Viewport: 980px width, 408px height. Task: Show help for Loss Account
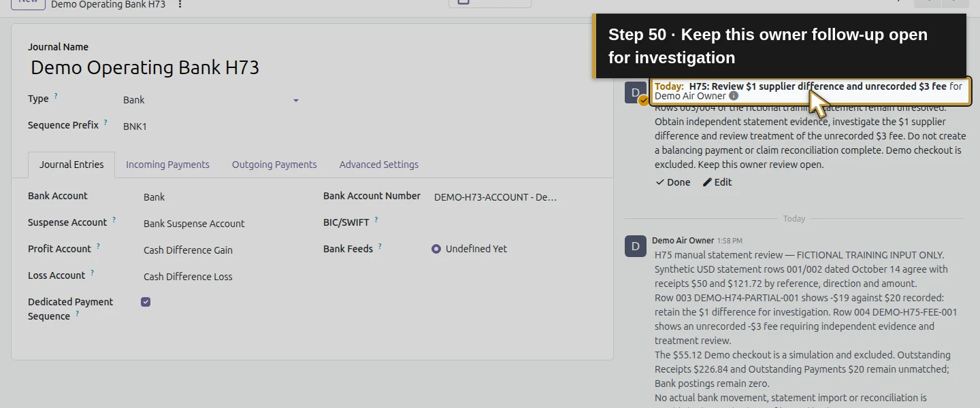tap(92, 273)
